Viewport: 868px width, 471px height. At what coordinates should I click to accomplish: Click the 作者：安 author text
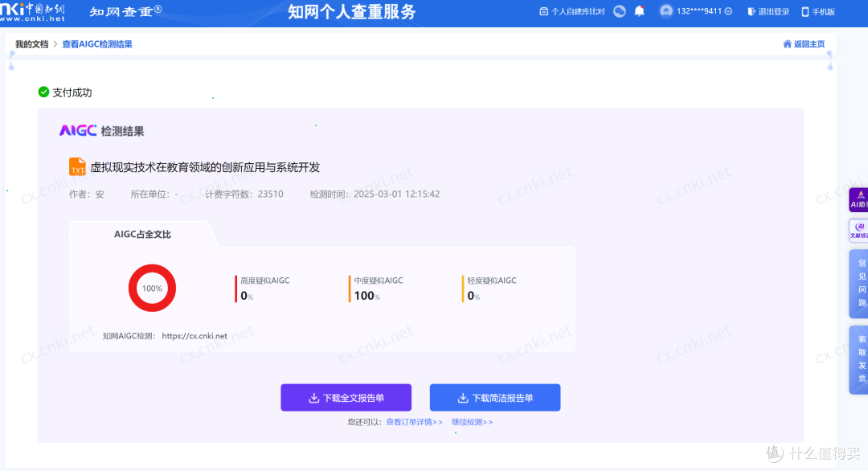pos(86,195)
